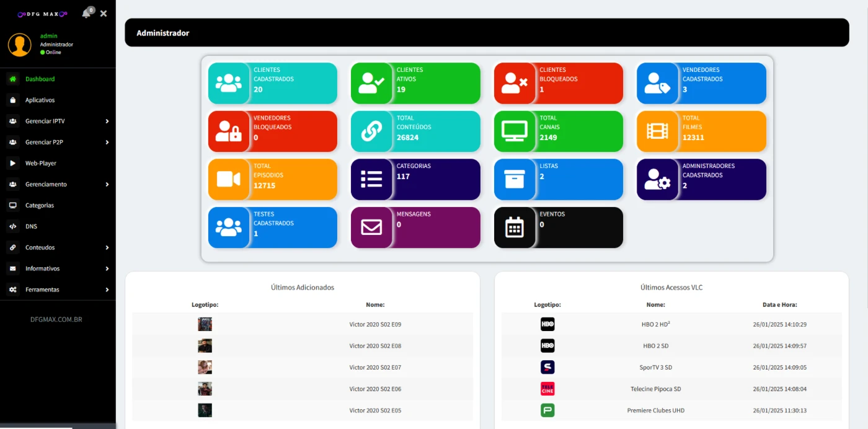The height and width of the screenshot is (429, 868).
Task: Open the Web-Player menu item
Action: pos(40,163)
